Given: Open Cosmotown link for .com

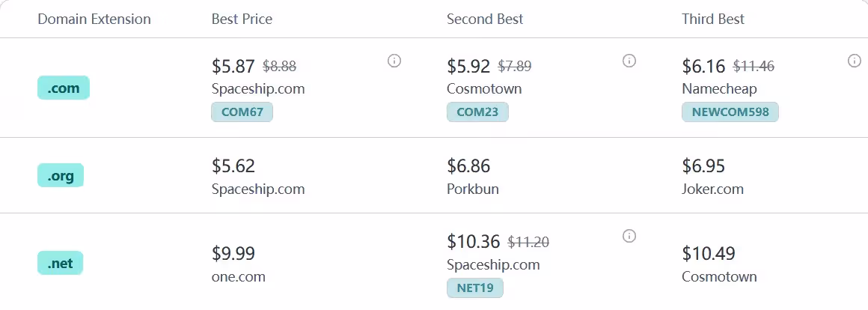Looking at the screenshot, I should (x=484, y=89).
